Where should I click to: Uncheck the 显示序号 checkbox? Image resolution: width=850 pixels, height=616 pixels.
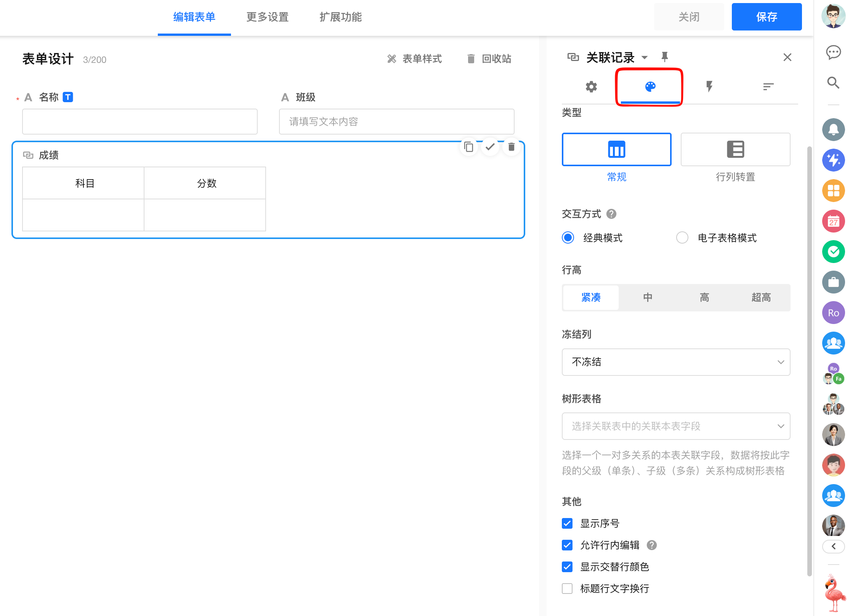pos(567,523)
